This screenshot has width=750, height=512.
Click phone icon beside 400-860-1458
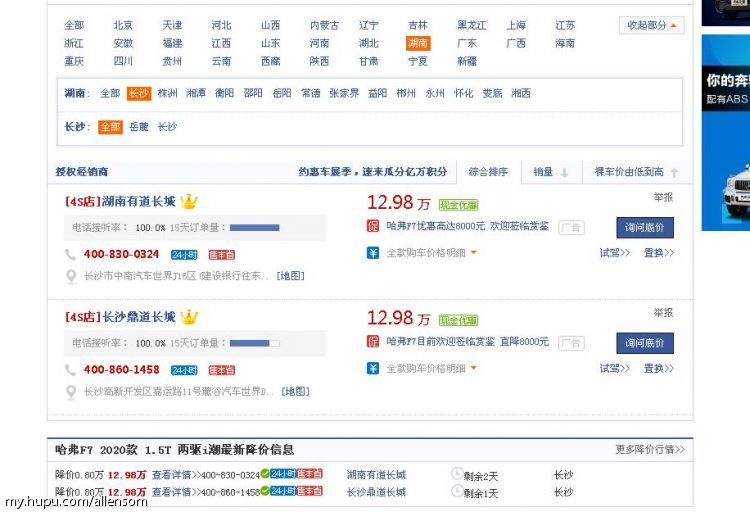point(70,370)
